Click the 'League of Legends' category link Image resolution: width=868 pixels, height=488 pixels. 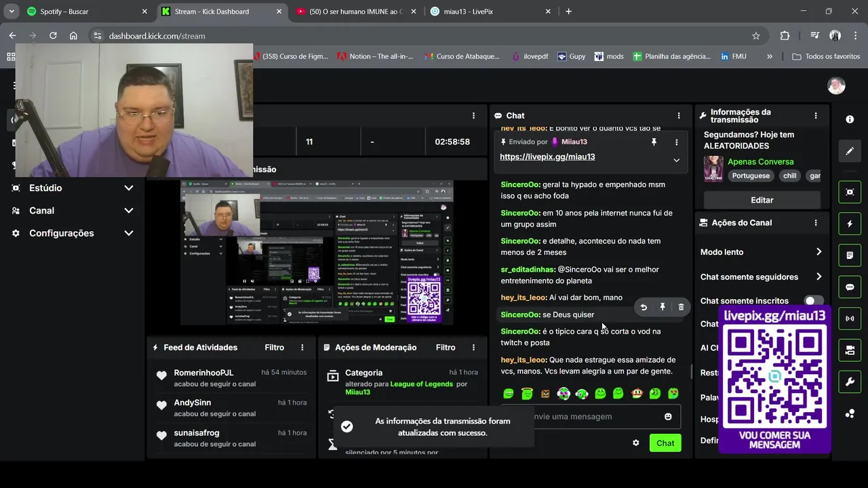coord(421,384)
